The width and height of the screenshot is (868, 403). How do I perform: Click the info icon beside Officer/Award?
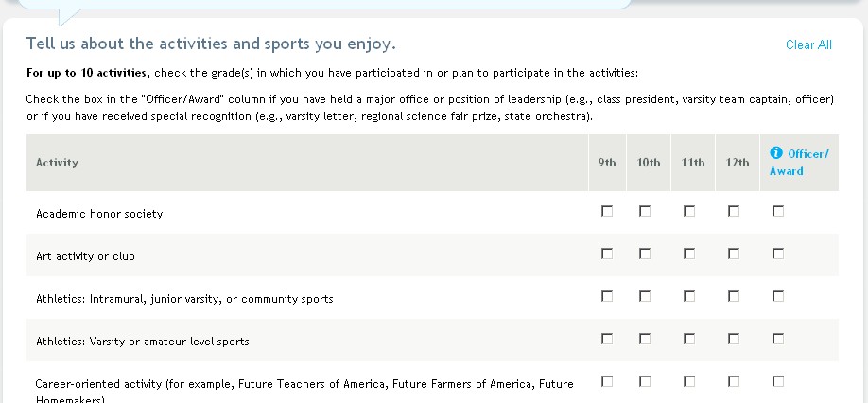pyautogui.click(x=776, y=152)
